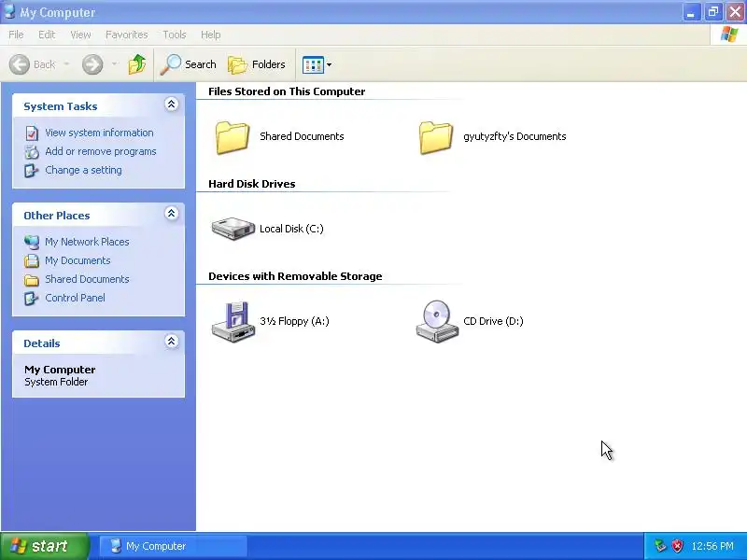The height and width of the screenshot is (560, 747).
Task: Select the 3½ Floppy (A:) icon
Action: tap(233, 322)
